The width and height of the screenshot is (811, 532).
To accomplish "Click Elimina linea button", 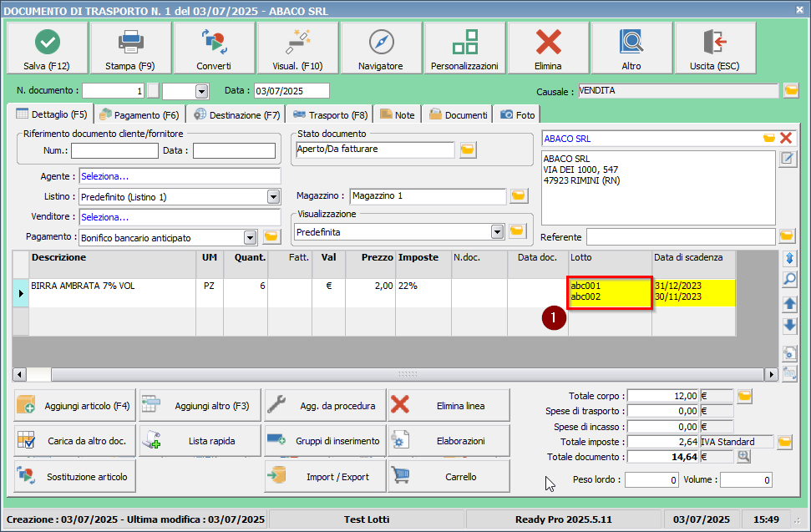I will pos(449,406).
